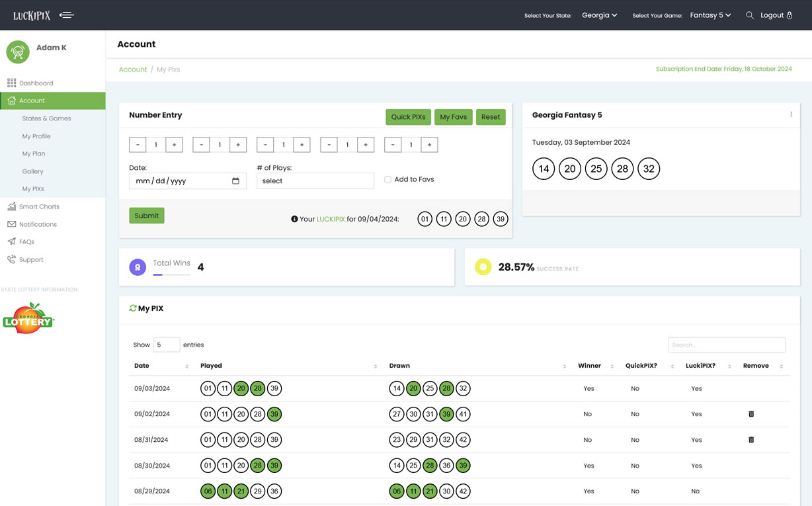Increase the fourth number stepper
This screenshot has width=812, height=506.
366,145
